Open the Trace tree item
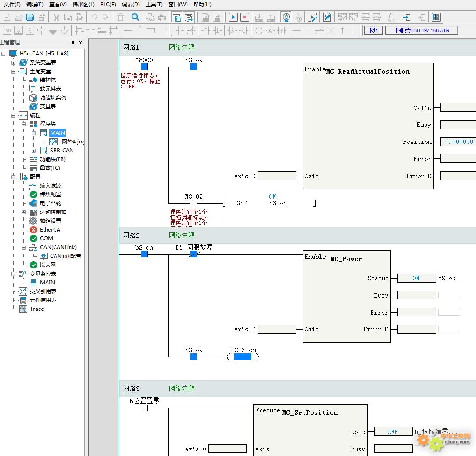The width and height of the screenshot is (476, 456). 37,309
